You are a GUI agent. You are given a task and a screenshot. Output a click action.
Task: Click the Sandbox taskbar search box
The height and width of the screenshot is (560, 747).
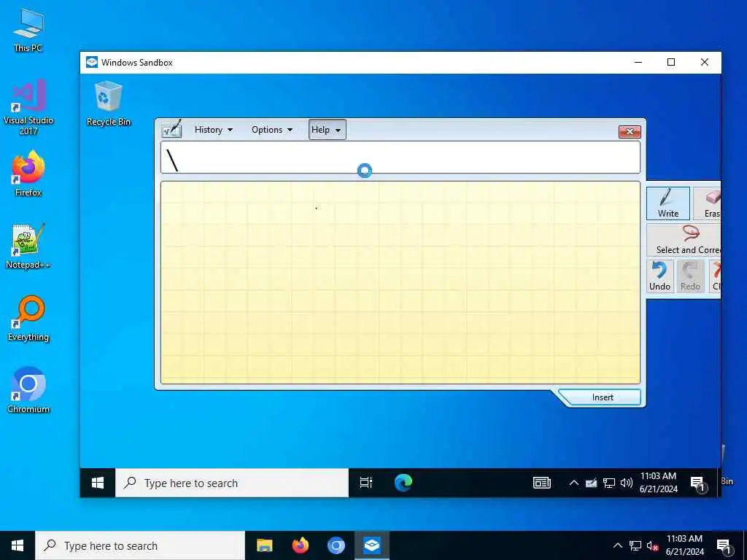(x=232, y=483)
